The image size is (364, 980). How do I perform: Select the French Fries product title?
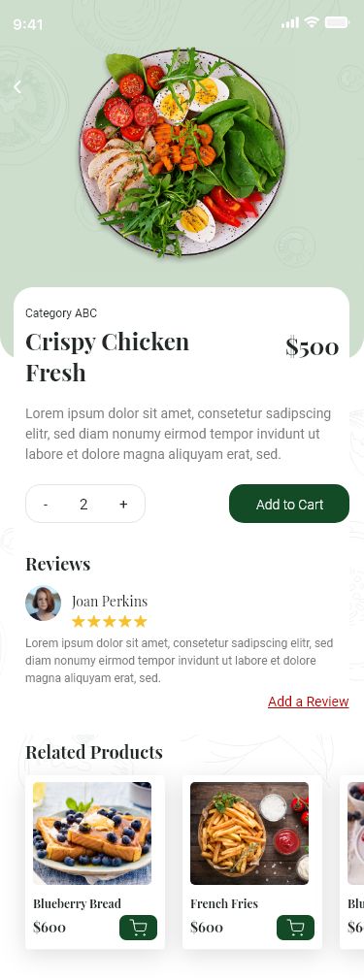click(x=224, y=903)
